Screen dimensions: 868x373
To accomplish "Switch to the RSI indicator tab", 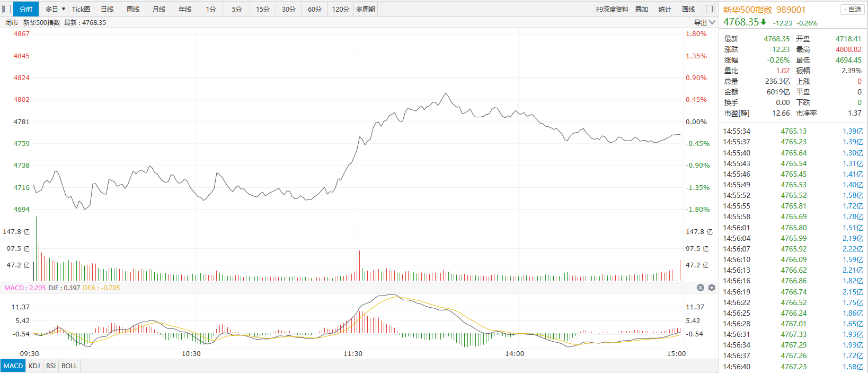I will point(51,366).
